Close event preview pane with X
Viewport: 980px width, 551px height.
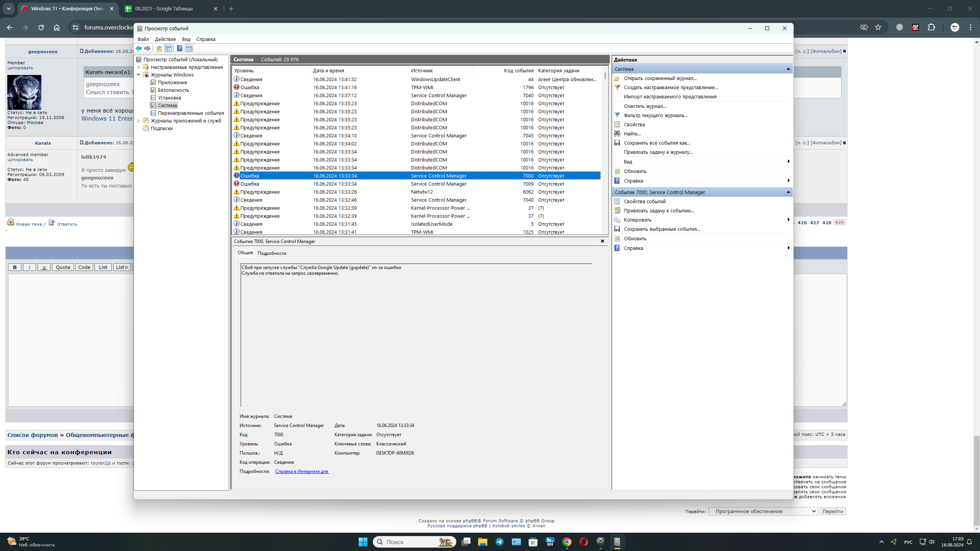click(603, 241)
